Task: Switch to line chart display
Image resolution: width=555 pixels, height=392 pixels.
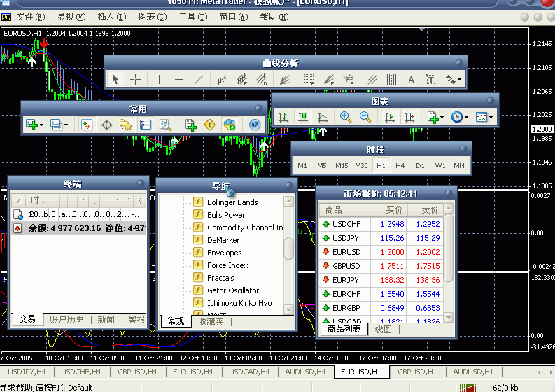Action: [x=323, y=117]
